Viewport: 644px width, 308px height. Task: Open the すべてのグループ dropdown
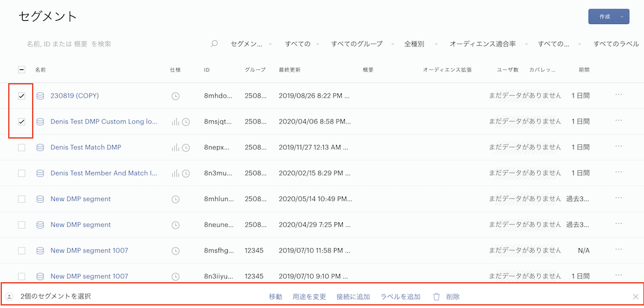tap(363, 43)
